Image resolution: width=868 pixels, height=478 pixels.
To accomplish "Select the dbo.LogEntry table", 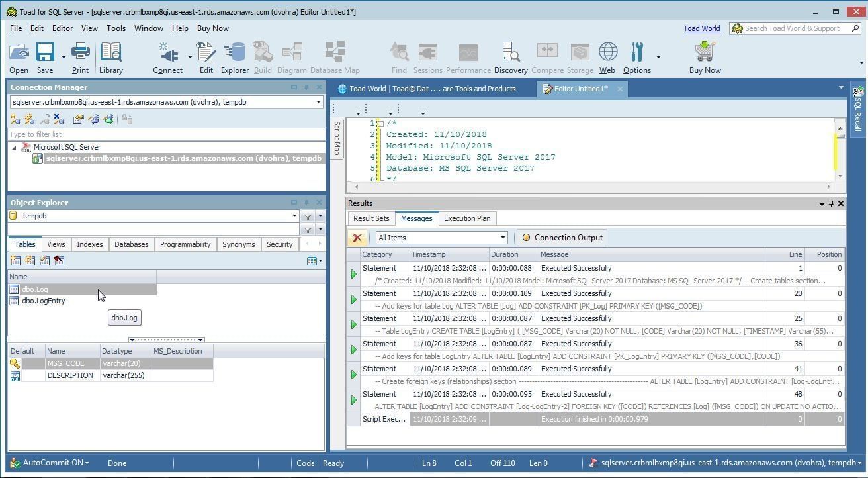I will click(43, 301).
